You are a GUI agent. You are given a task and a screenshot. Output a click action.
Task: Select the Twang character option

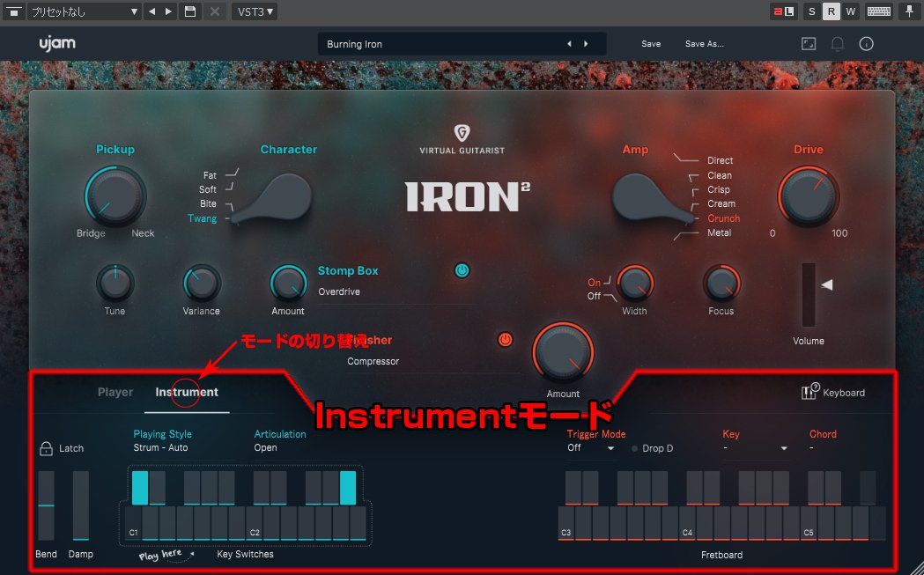202,218
